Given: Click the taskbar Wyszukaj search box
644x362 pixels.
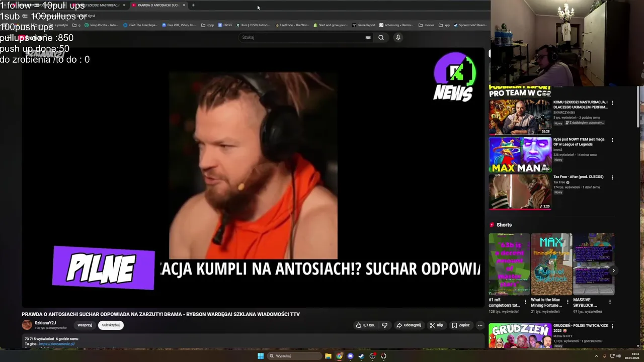Looking at the screenshot, I should 295,356.
